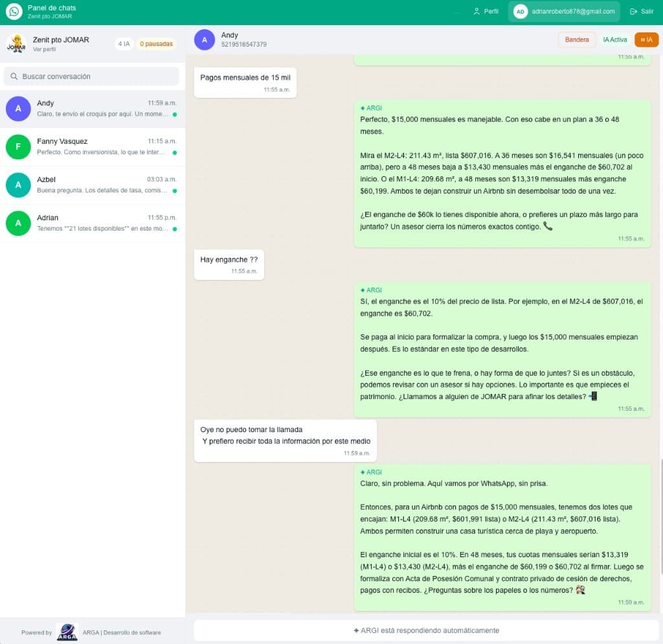Click Andy's name in chat header
The image size is (663, 644).
230,35
